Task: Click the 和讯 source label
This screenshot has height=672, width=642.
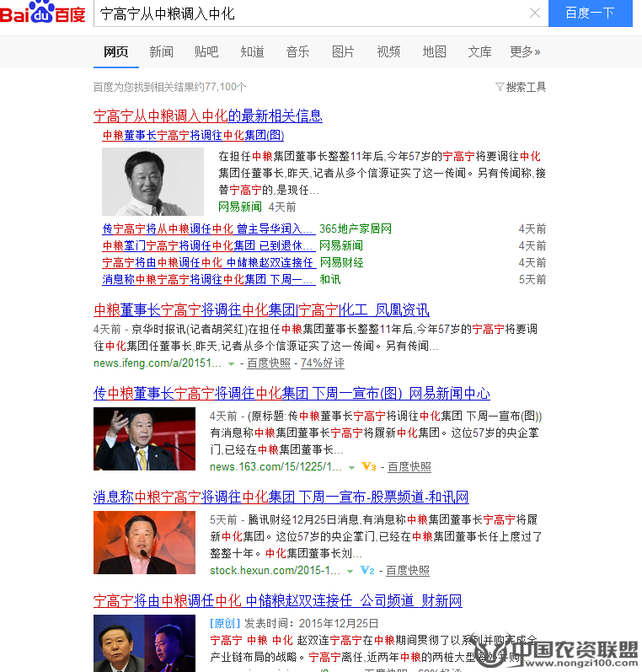Action: pos(330,279)
